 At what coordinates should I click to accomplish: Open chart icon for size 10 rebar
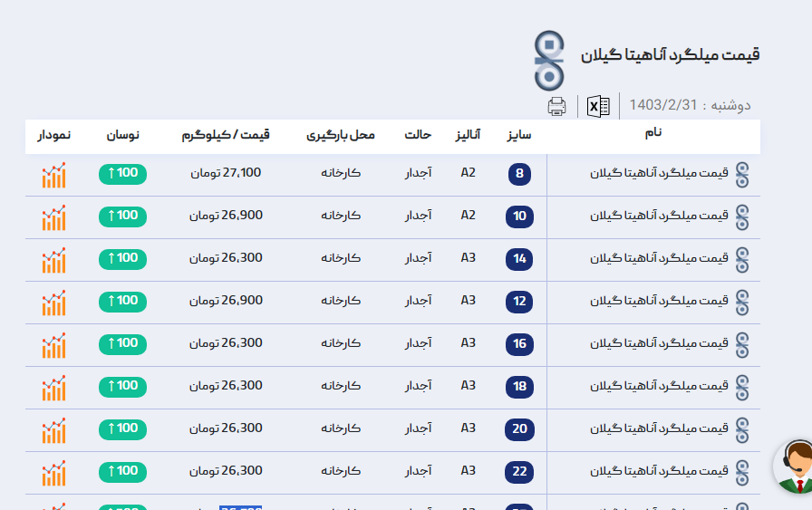point(53,217)
